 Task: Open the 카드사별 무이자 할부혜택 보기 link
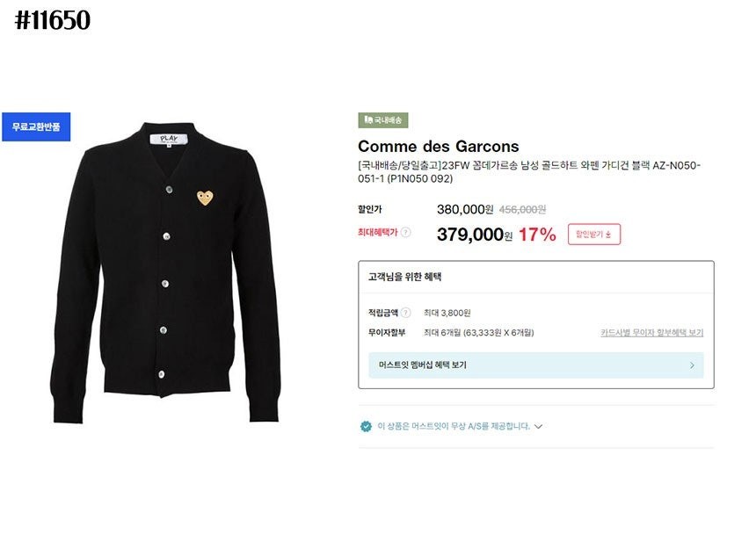tap(651, 333)
